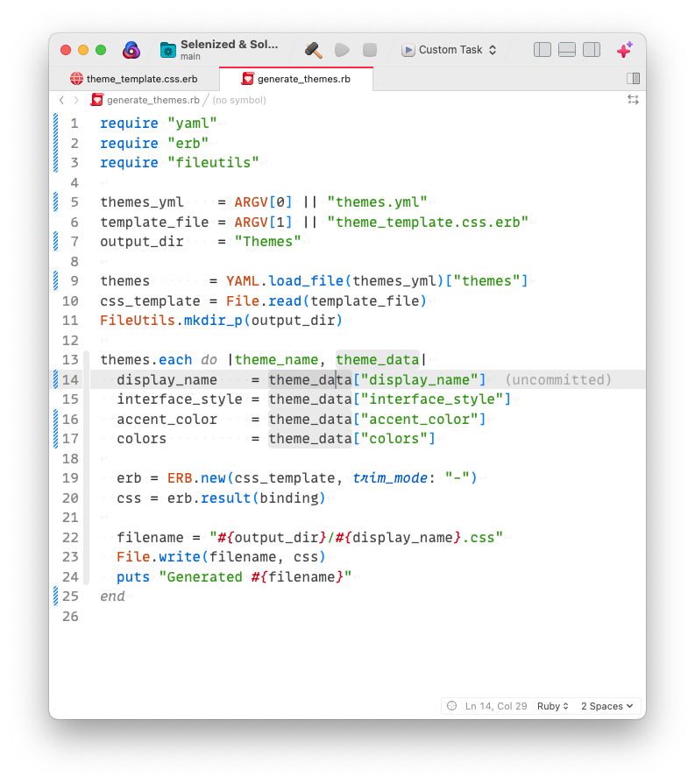Click the editor options icon at path bar right

pos(633,100)
